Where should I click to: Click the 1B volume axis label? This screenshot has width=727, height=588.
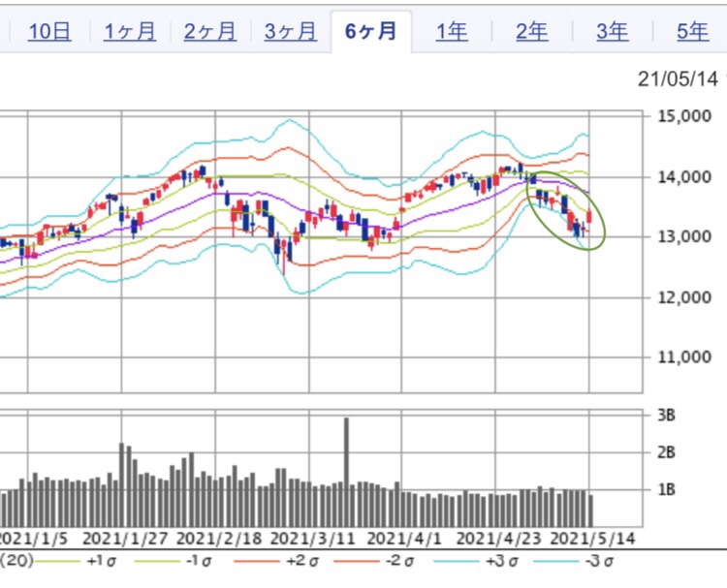click(666, 489)
